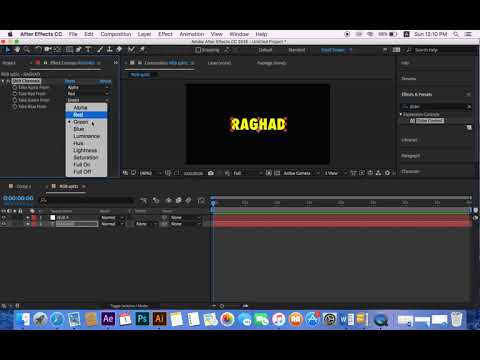Toggle transparency grid in viewer
Viewport: 480px width, 360px height.
click(277, 173)
